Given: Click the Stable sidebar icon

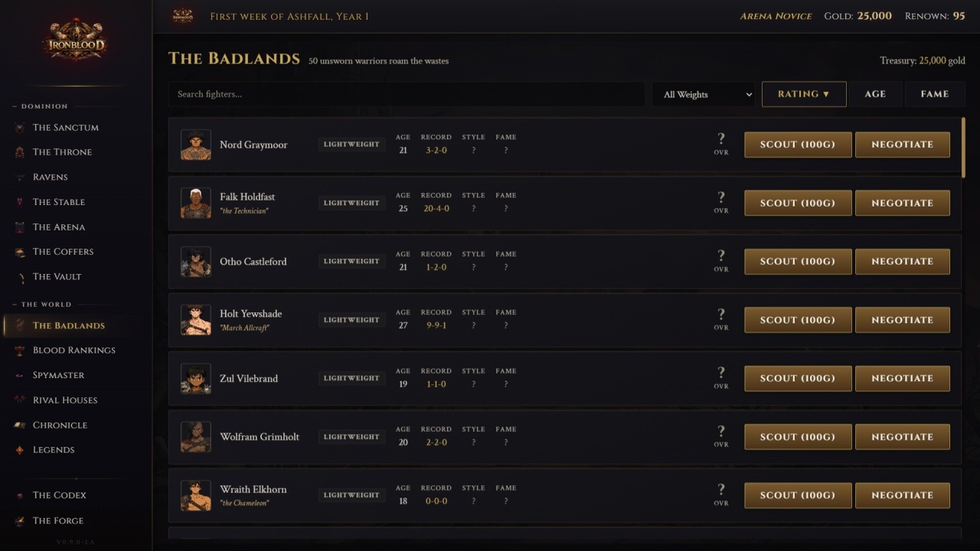Looking at the screenshot, I should [20, 202].
